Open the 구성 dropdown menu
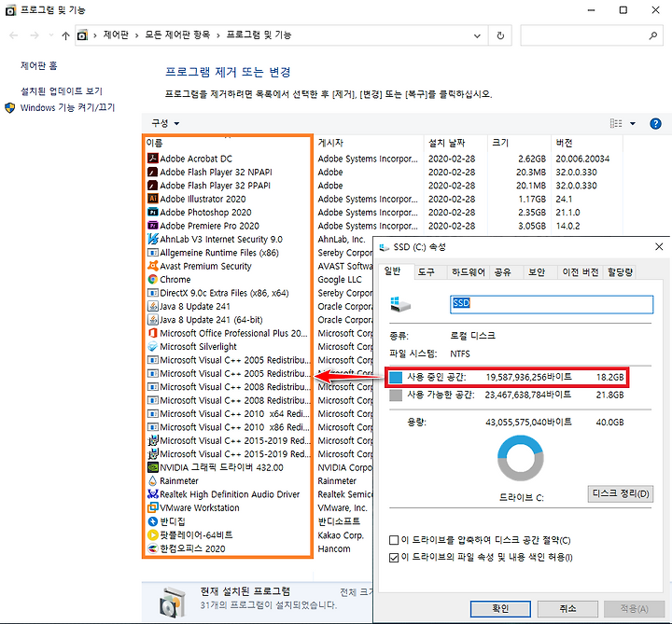672x624 pixels. 165,123
